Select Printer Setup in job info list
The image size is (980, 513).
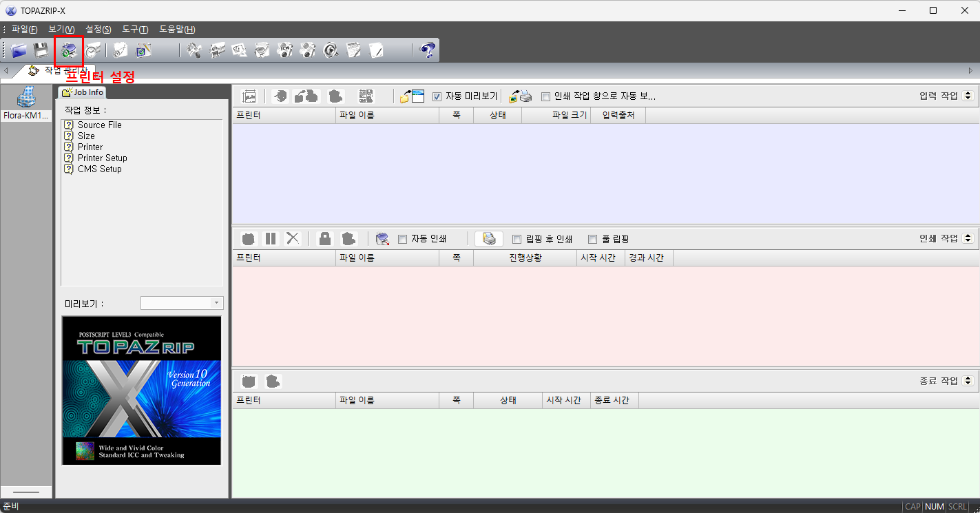[95, 158]
